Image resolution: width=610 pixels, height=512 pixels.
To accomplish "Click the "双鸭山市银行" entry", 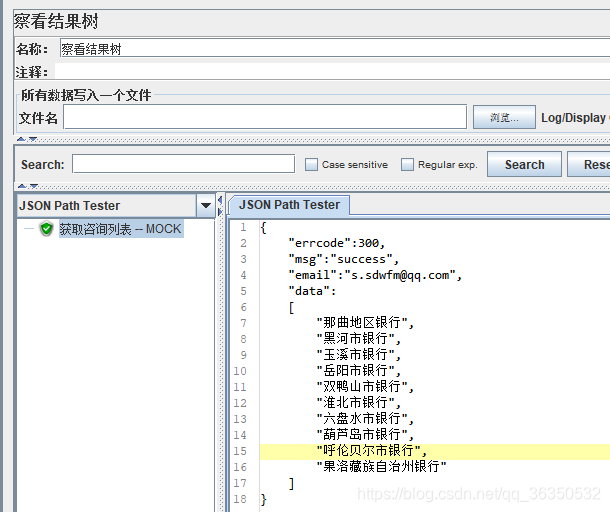I will point(365,386).
